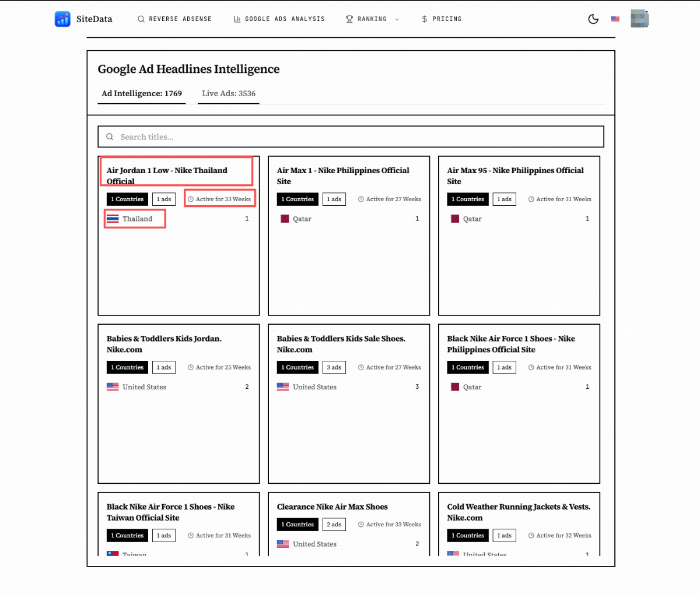The height and width of the screenshot is (594, 700).
Task: Open language selector US flag
Action: 615,19
